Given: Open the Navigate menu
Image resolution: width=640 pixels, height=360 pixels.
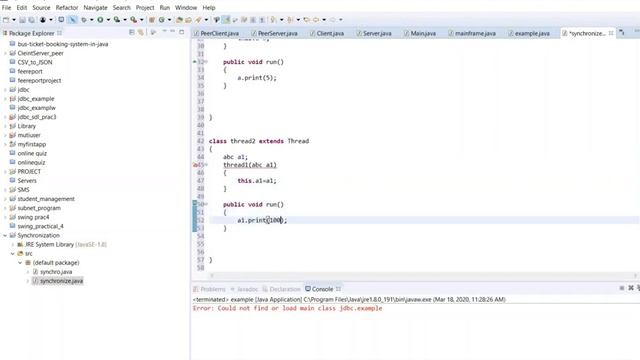Looking at the screenshot, I should pyautogui.click(x=95, y=7).
